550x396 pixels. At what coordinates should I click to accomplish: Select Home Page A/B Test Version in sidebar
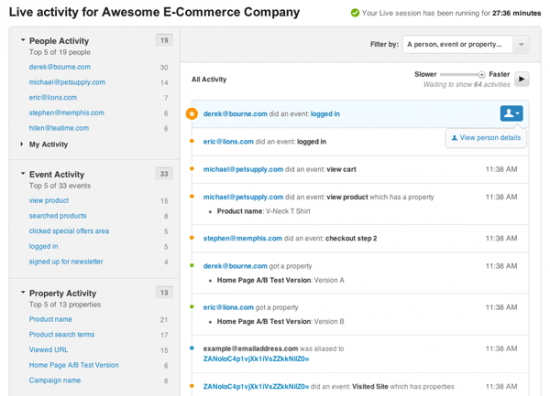tap(74, 365)
